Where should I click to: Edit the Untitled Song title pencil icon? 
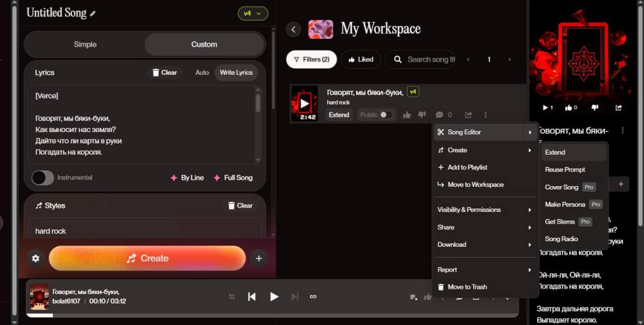click(93, 13)
